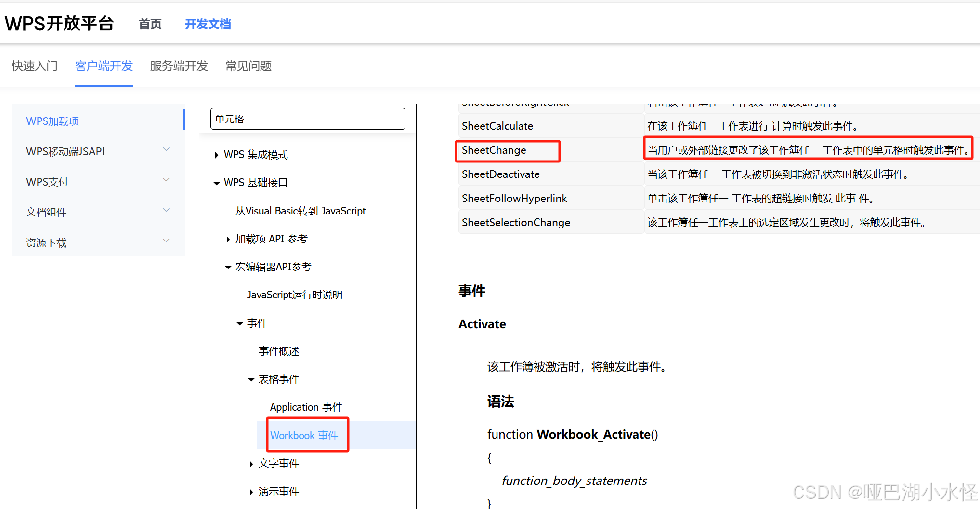Expand the 演示事件 tree arrow
Viewport: 980px width, 509px height.
pos(251,492)
